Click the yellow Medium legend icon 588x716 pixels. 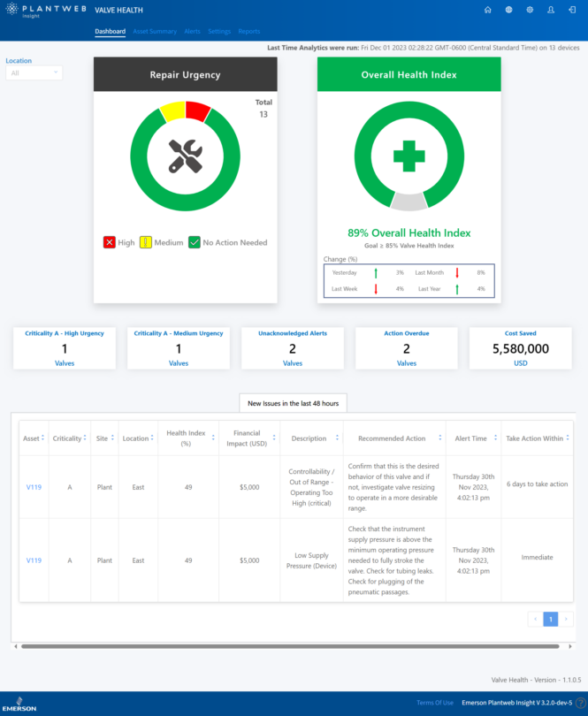click(145, 242)
